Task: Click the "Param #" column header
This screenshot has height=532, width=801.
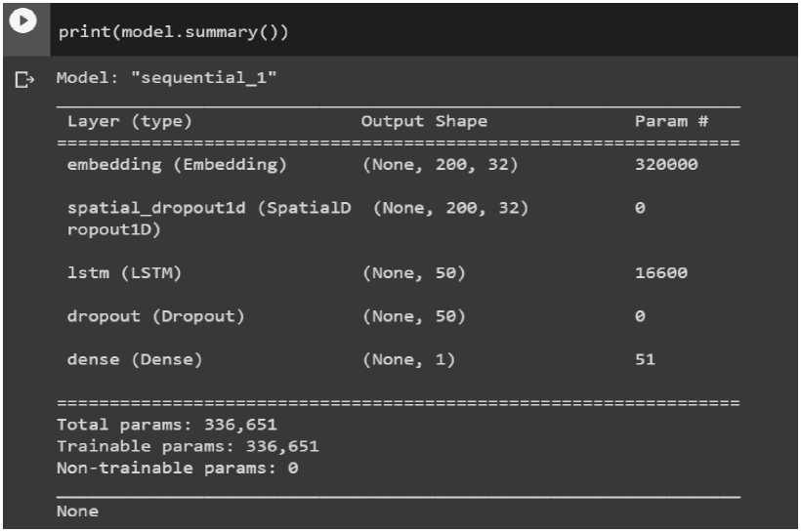Action: pyautogui.click(x=671, y=122)
